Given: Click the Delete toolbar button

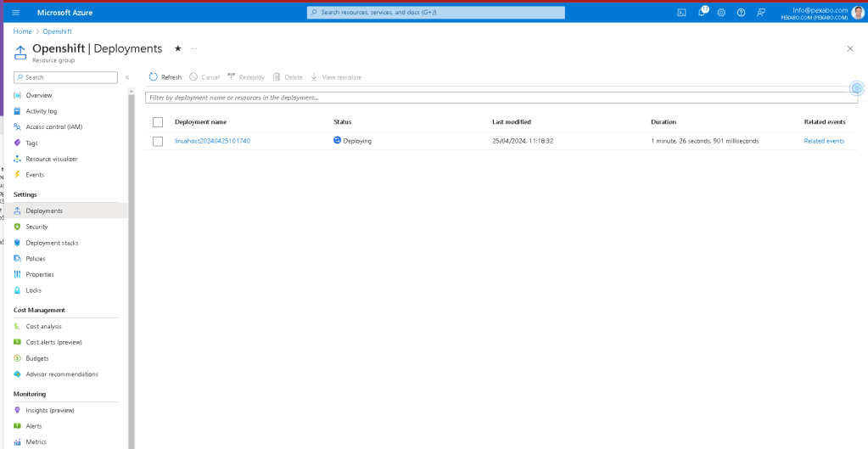Looking at the screenshot, I should (x=288, y=77).
